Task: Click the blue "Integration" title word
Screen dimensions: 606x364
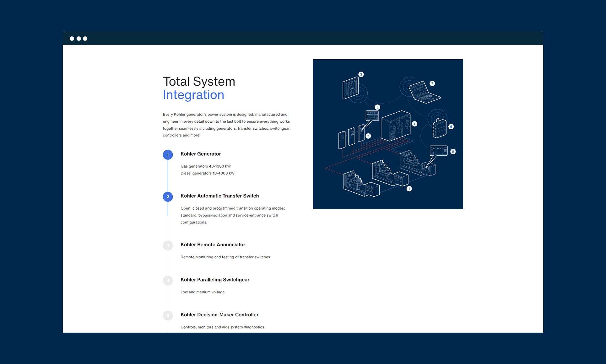Action: (x=193, y=95)
